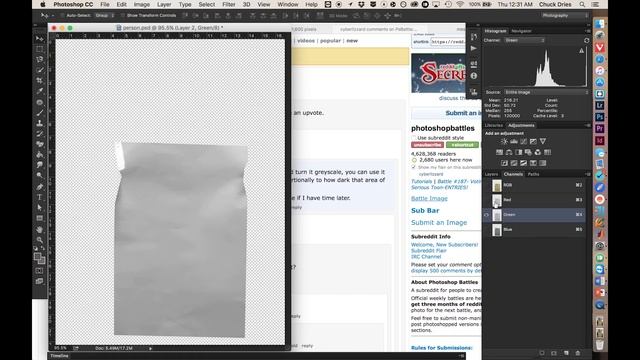The height and width of the screenshot is (360, 640).
Task: Add a Vibrance adjustment
Action: click(x=543, y=141)
